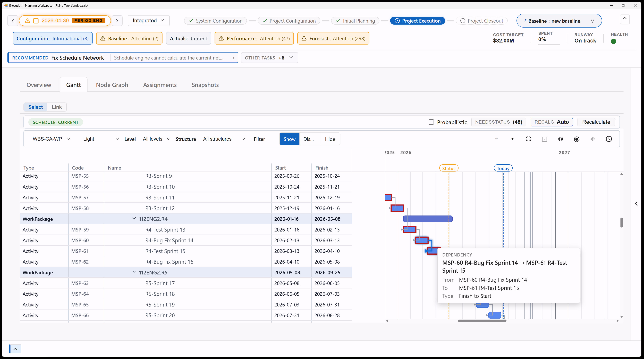This screenshot has width=644, height=359.
Task: Click the square frame toolbar icon
Action: [545, 139]
